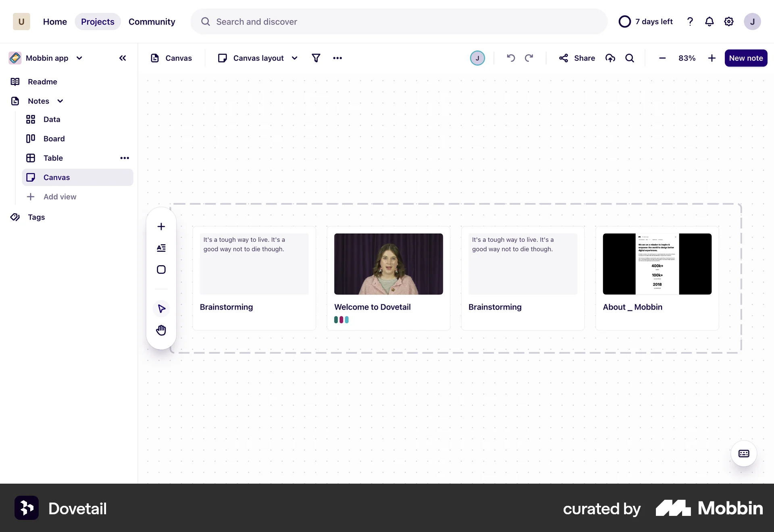This screenshot has height=532, width=774.
Task: Select the hand pan tool
Action: 161,330
